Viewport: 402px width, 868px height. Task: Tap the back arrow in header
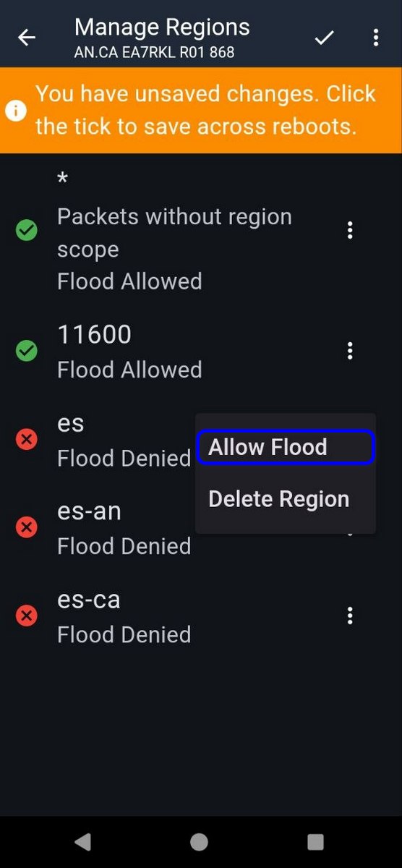point(27,38)
